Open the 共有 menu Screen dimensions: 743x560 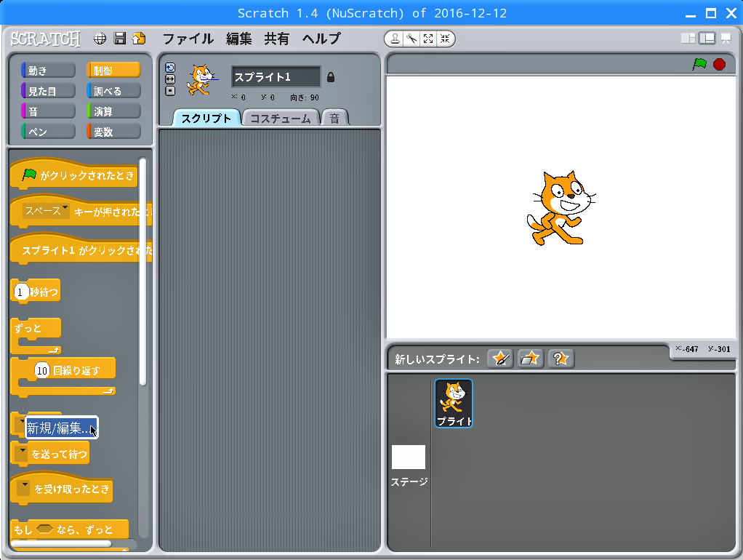(277, 39)
